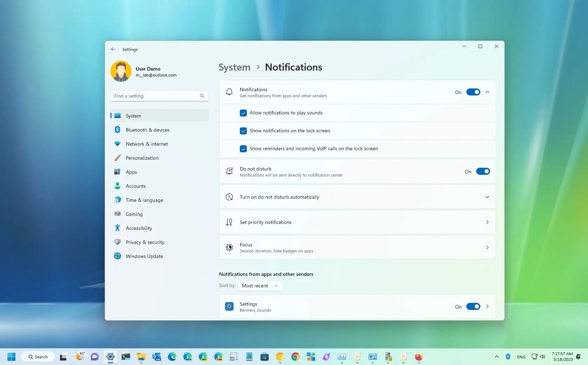The height and width of the screenshot is (365, 588).
Task: Disable Show notifications on the lock screen
Action: 243,131
